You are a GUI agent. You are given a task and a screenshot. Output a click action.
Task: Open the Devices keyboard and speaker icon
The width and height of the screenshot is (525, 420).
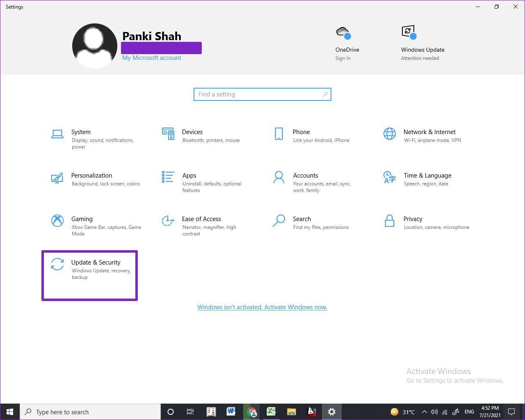[x=168, y=134]
